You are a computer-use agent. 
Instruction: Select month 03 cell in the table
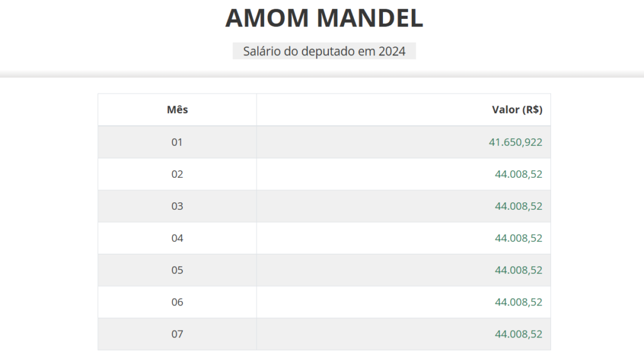(177, 206)
